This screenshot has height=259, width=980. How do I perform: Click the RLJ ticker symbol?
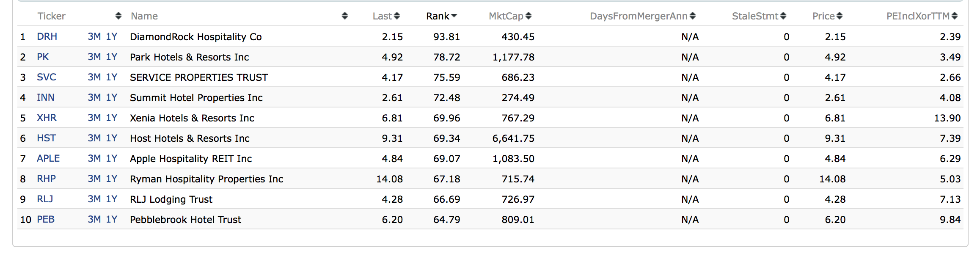[45, 199]
